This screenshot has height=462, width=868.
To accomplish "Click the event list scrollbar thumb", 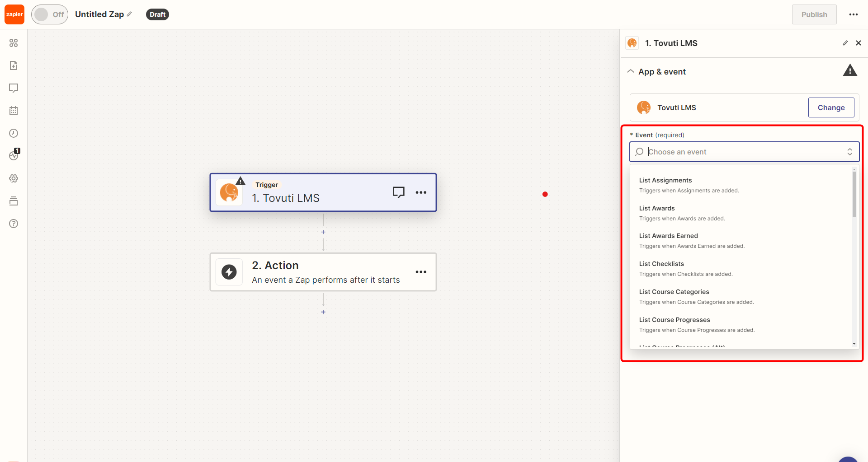I will coord(854,193).
